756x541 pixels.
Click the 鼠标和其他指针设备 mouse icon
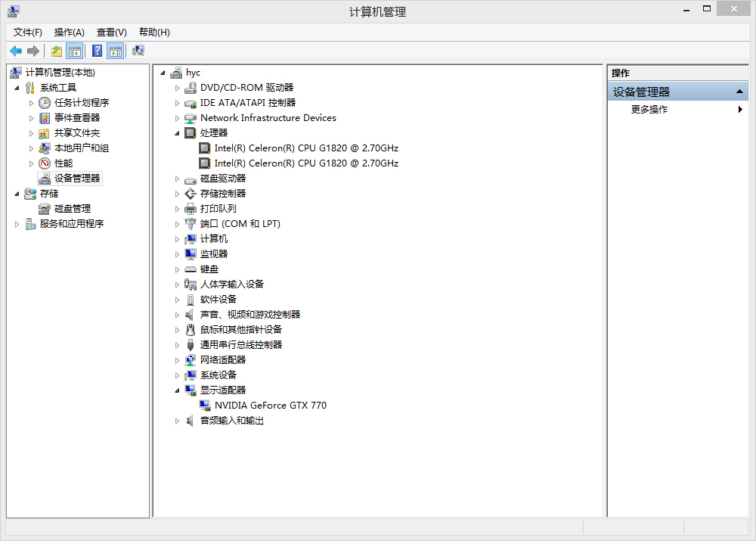point(191,330)
